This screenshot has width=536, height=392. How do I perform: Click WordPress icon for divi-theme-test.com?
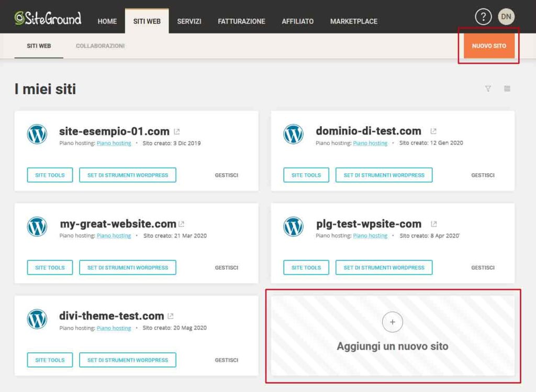(x=37, y=319)
